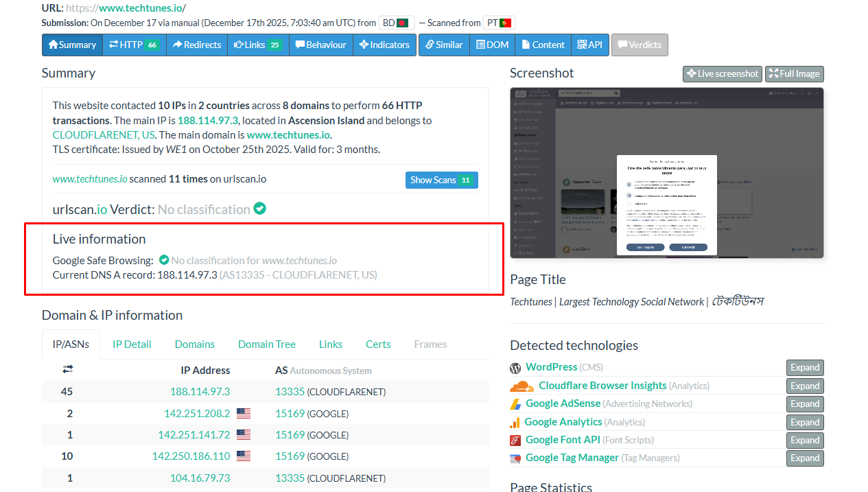Viewport: 868px width, 492px height.
Task: Click the urlscan.io Verdict link
Action: click(80, 209)
